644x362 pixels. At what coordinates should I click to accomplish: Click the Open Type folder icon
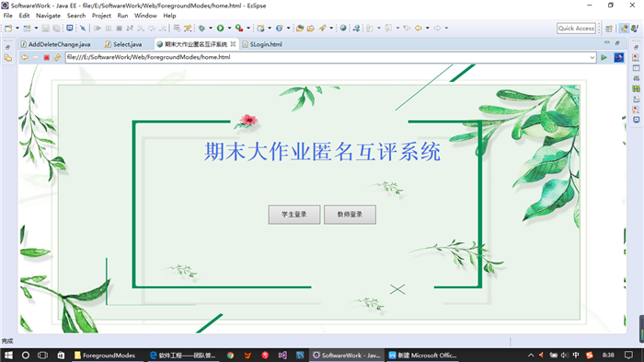pos(300,28)
